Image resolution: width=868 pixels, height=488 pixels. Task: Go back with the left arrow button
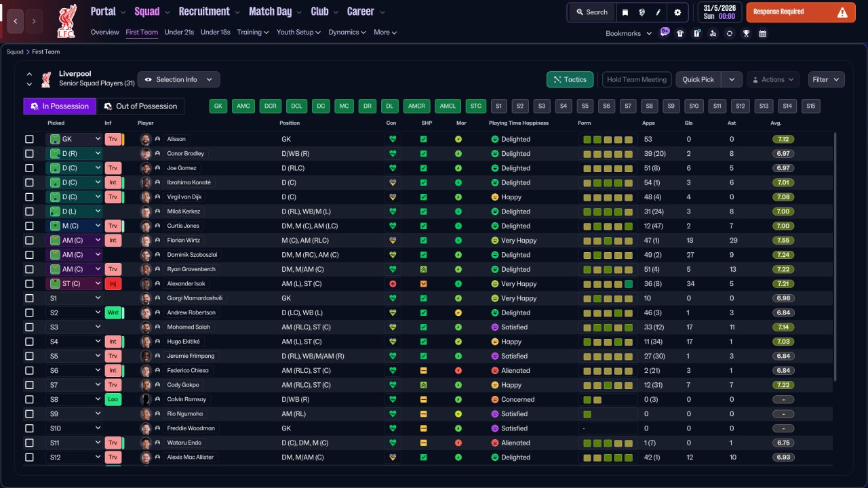point(16,21)
